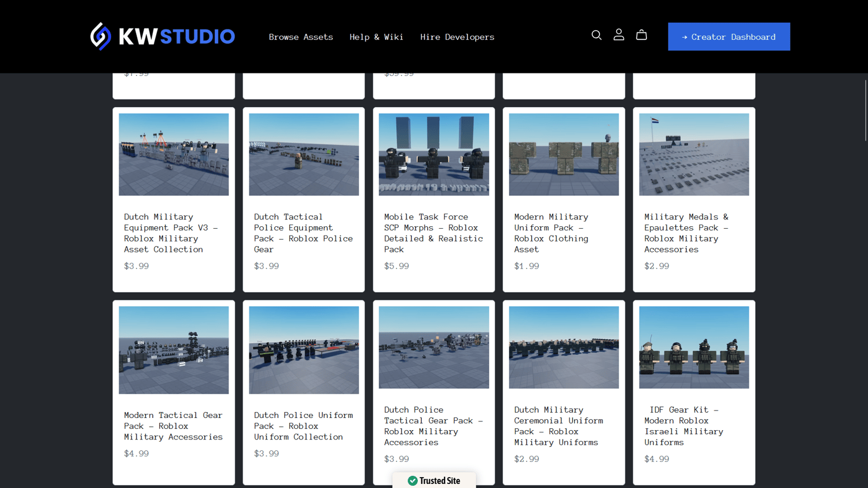Screen dimensions: 868x488
Task: Click the Trusted Site badge
Action: pos(434,480)
